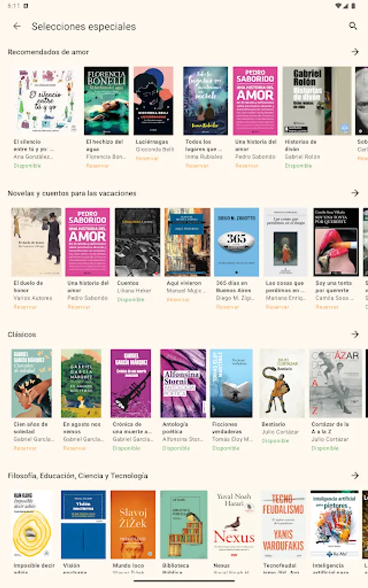Image resolution: width=368 pixels, height=588 pixels.
Task: Tap Reservar under Aquí vivieron
Action: pos(178,300)
